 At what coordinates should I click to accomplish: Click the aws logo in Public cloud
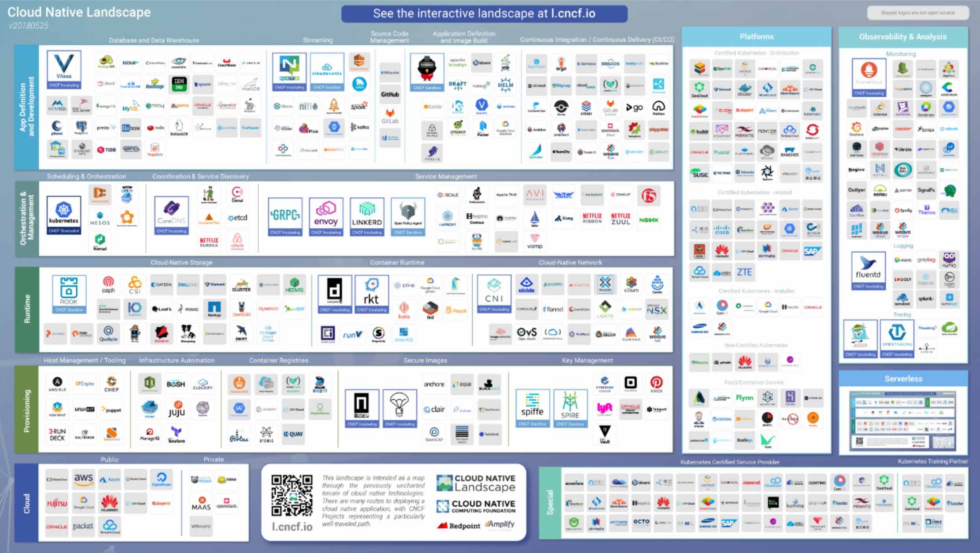83,479
